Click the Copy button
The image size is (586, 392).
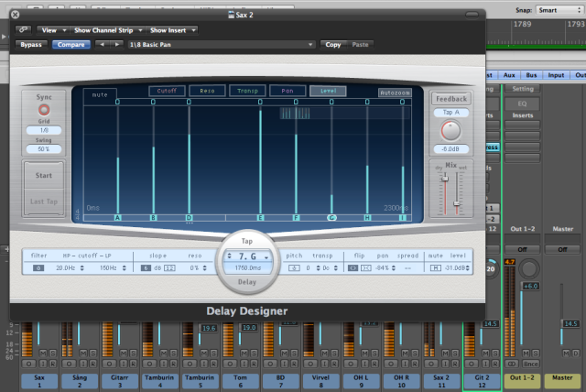coord(333,45)
